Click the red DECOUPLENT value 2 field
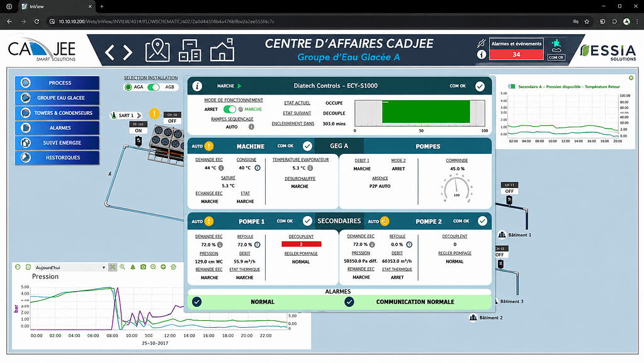 tap(301, 244)
